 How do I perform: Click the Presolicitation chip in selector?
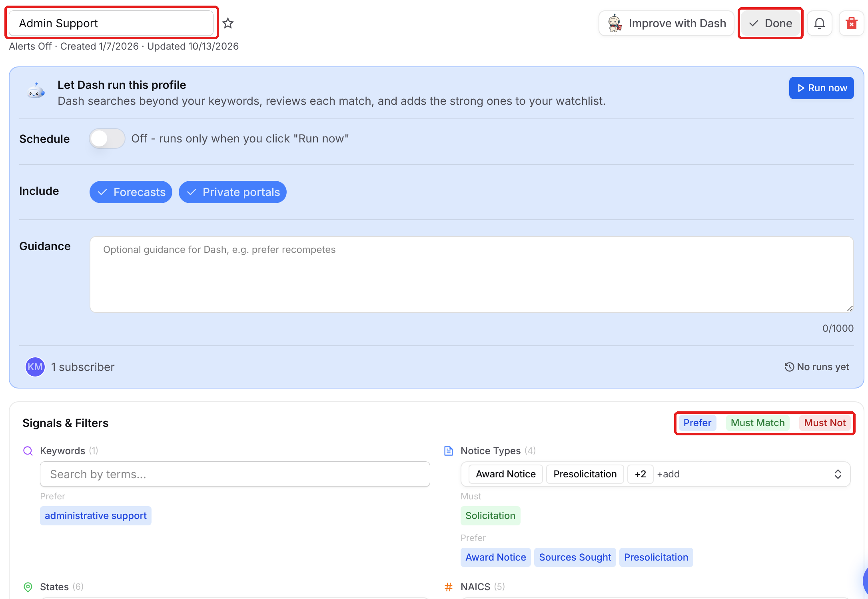(x=585, y=474)
